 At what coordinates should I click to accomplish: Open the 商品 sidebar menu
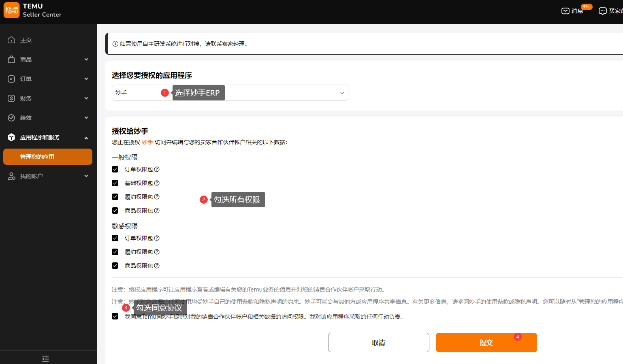coord(48,60)
